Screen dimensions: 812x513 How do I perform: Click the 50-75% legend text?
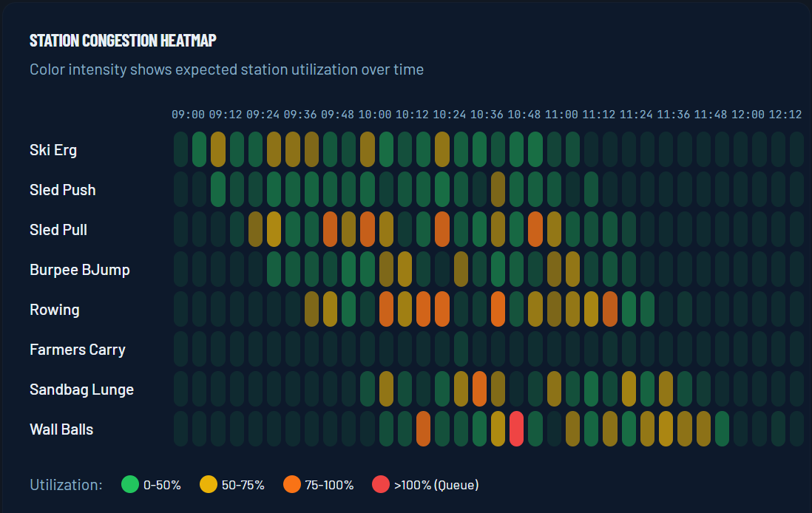click(x=243, y=485)
